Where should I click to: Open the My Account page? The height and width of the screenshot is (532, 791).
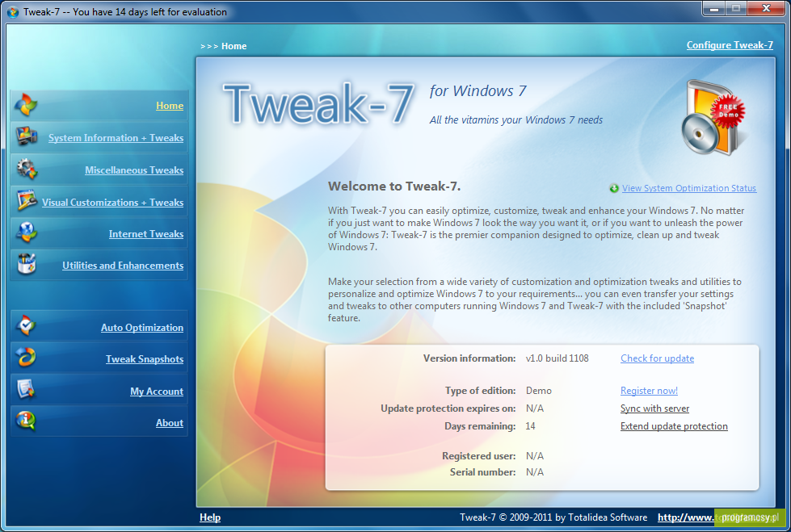click(x=157, y=392)
